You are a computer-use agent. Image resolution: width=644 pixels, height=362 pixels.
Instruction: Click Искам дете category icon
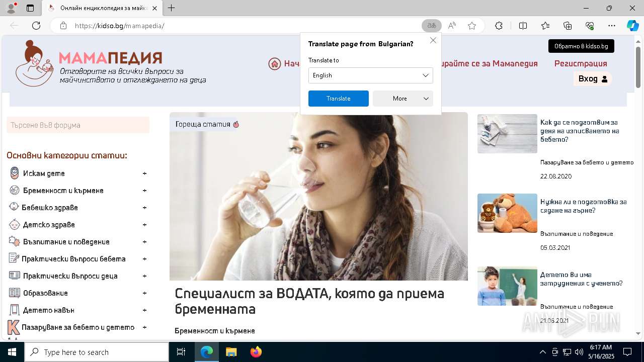(x=15, y=173)
